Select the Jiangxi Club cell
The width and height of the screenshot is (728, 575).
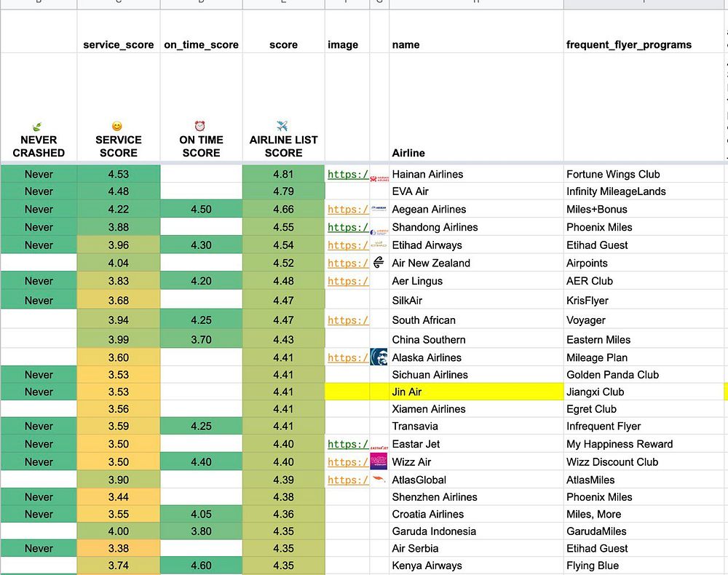click(x=644, y=392)
